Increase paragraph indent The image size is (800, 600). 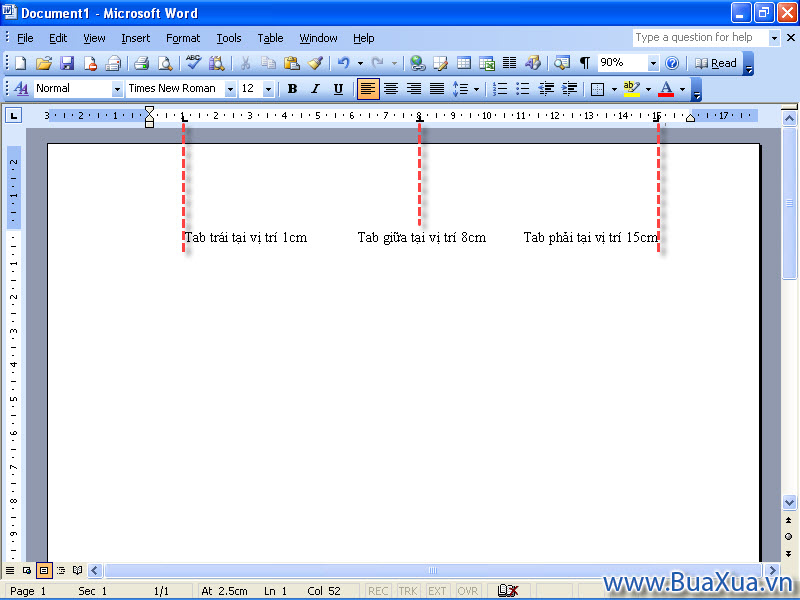click(x=569, y=89)
